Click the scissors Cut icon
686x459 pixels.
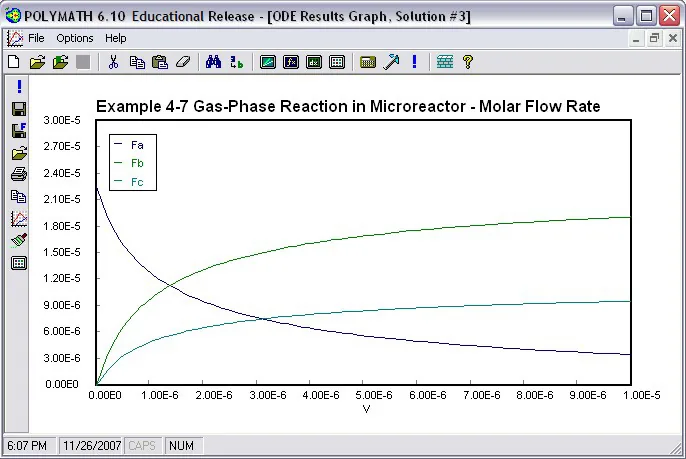pos(113,62)
